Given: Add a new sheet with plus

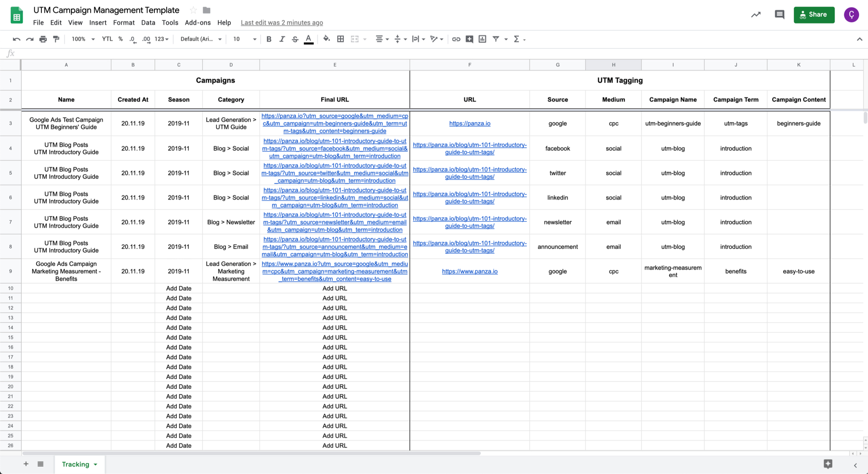Looking at the screenshot, I should pos(26,464).
